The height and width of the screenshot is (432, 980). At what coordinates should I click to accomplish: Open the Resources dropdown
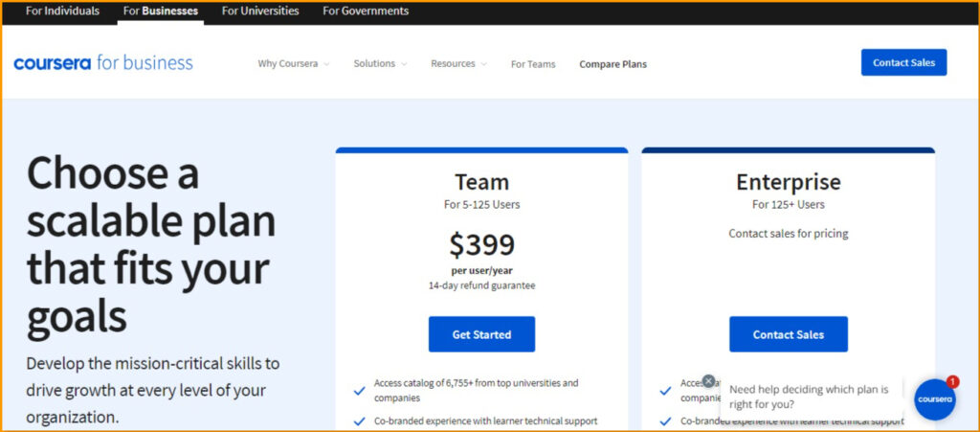pos(458,64)
